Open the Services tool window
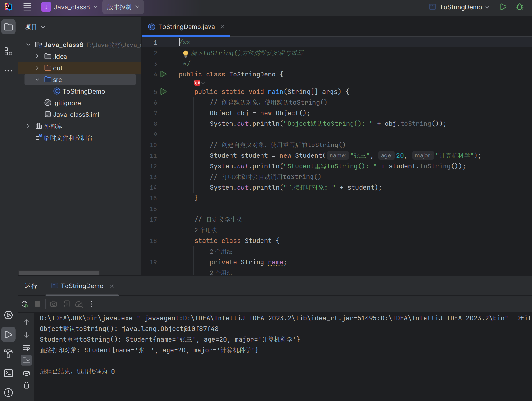 point(8,315)
